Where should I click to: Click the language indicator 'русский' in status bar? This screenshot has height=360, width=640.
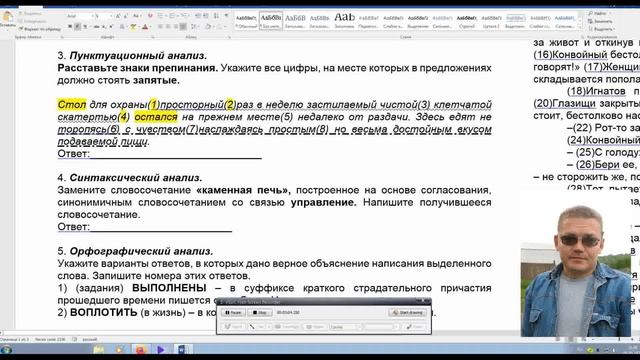[x=90, y=339]
